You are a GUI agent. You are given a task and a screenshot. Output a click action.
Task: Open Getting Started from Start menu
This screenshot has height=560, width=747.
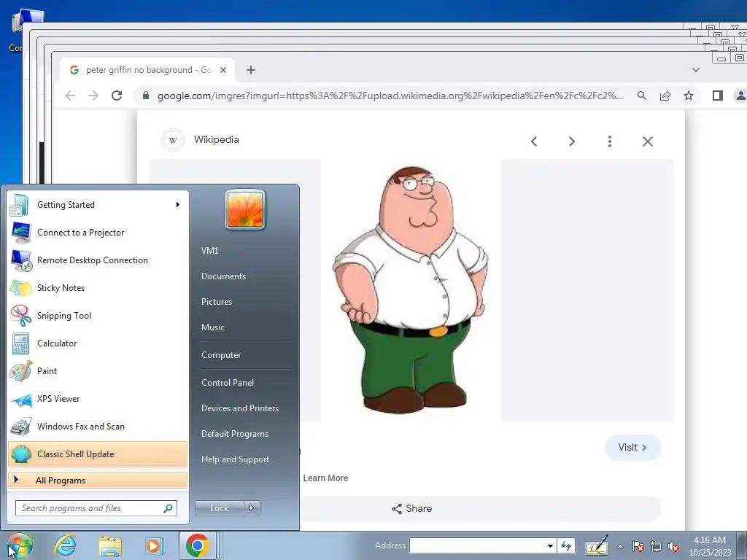(x=98, y=205)
